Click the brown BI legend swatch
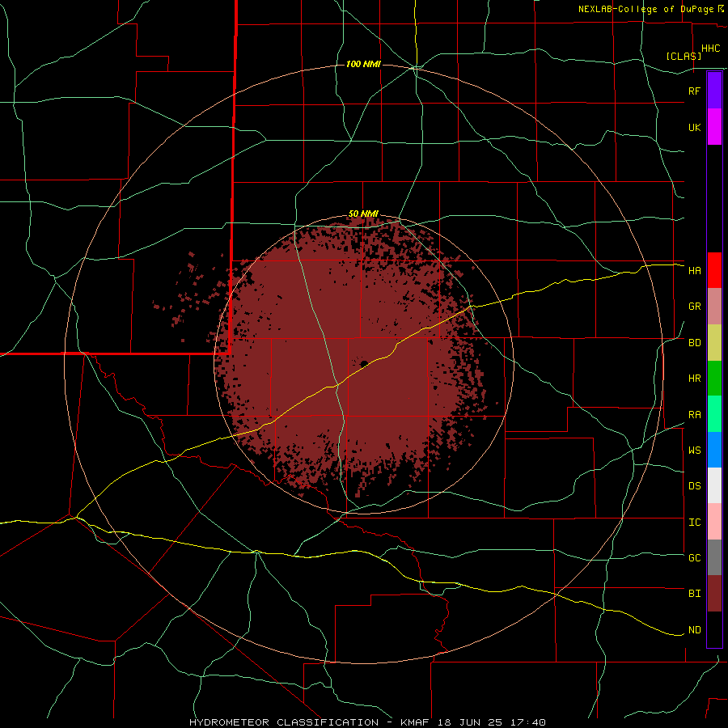 point(714,594)
